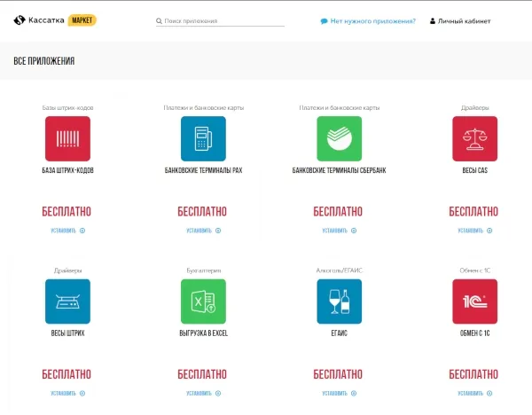The image size is (532, 415).
Task: Install Выгрузка в Excel via Установить
Action: click(x=204, y=394)
